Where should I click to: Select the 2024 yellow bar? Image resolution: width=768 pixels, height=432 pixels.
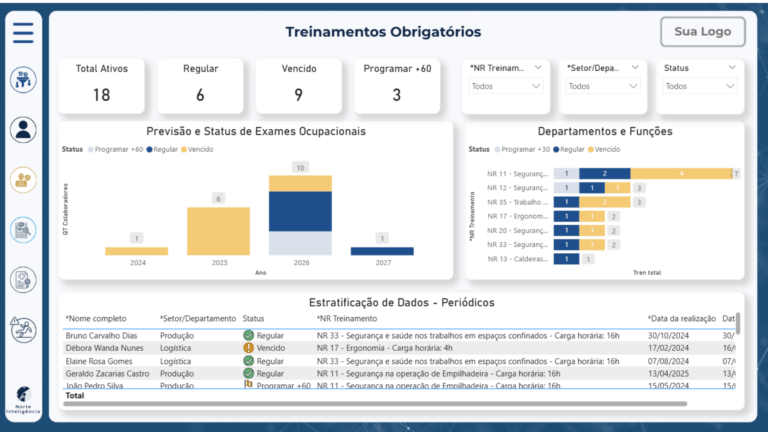pyautogui.click(x=137, y=251)
